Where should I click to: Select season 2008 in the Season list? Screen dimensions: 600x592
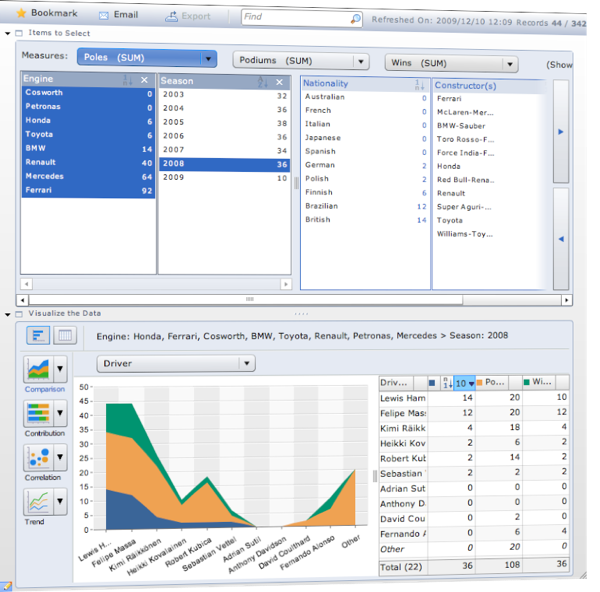tap(225, 164)
